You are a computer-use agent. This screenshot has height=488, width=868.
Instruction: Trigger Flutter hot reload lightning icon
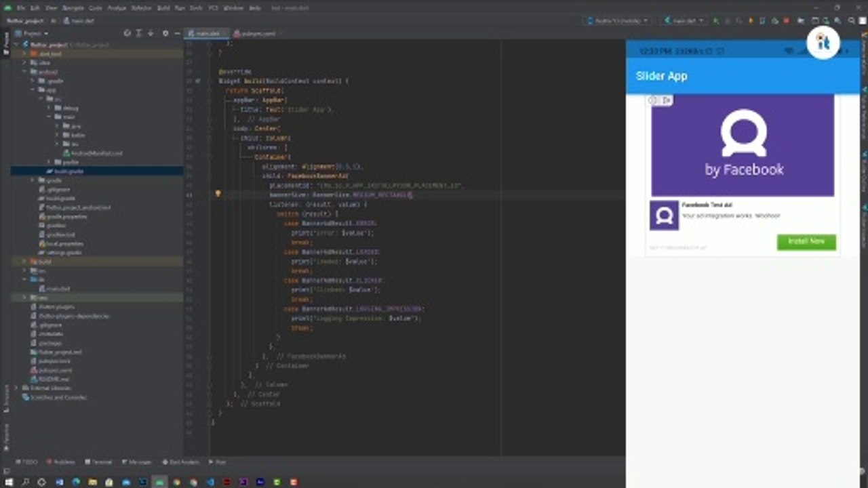(751, 21)
